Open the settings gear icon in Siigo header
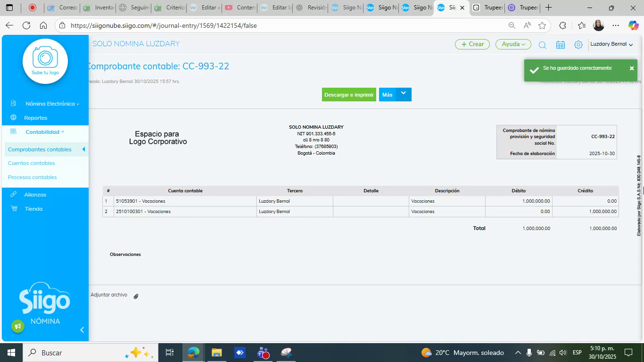Viewport: 644px width, 362px height. pyautogui.click(x=578, y=45)
